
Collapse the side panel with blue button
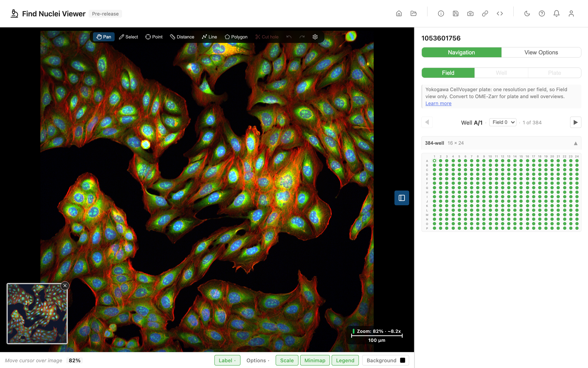pos(402,198)
